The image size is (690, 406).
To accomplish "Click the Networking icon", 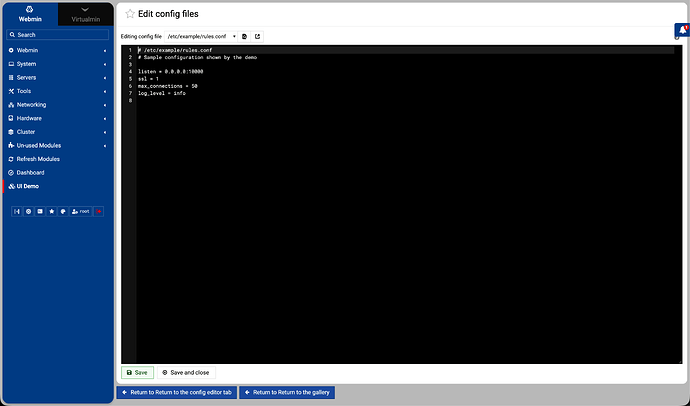I will coord(11,105).
